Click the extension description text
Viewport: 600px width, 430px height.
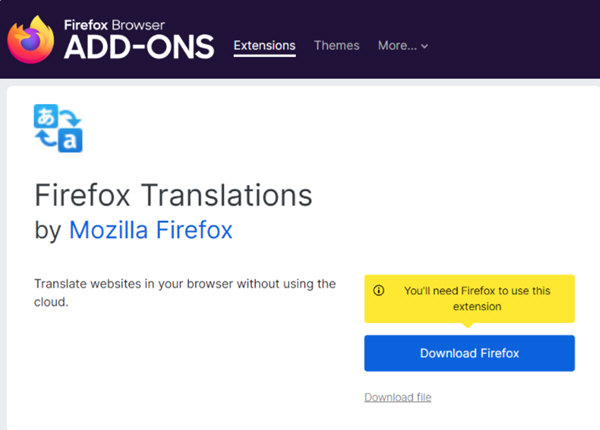click(x=184, y=292)
